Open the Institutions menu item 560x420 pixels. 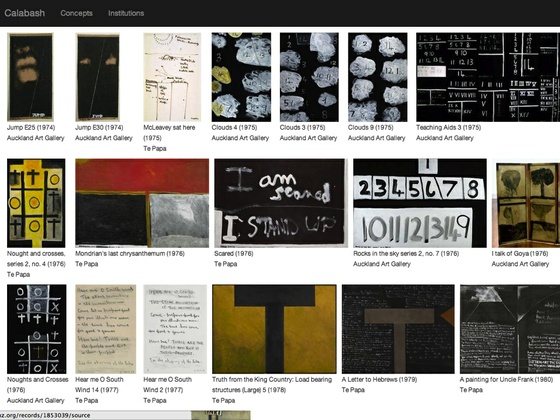pos(126,13)
